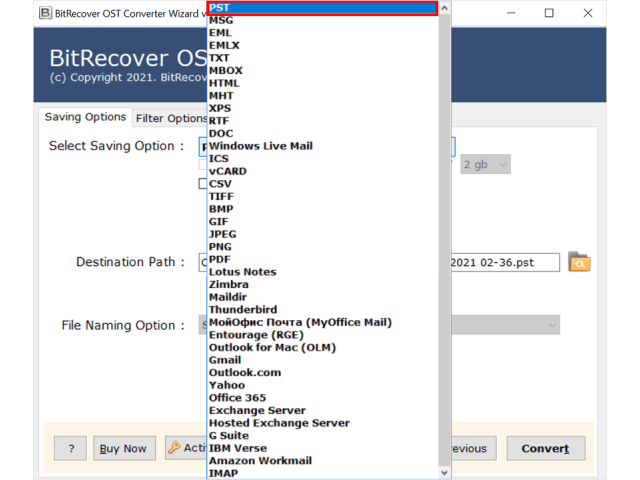
Task: Open the 2 gb split size dropdown
Action: click(x=485, y=164)
